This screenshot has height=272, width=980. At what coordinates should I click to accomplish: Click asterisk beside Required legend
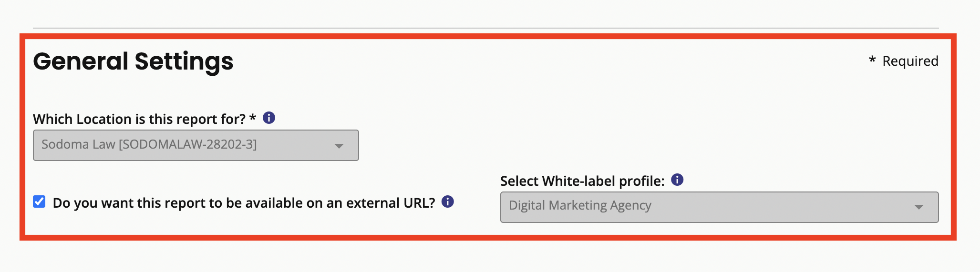(872, 60)
